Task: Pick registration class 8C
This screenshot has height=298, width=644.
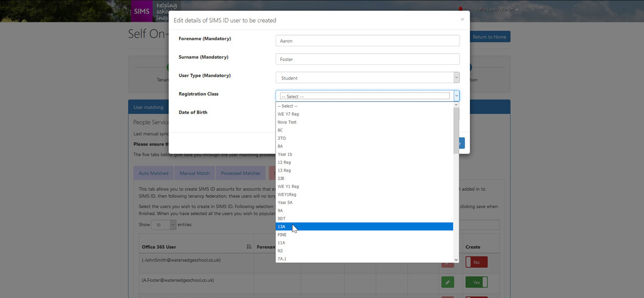Action: click(x=365, y=130)
